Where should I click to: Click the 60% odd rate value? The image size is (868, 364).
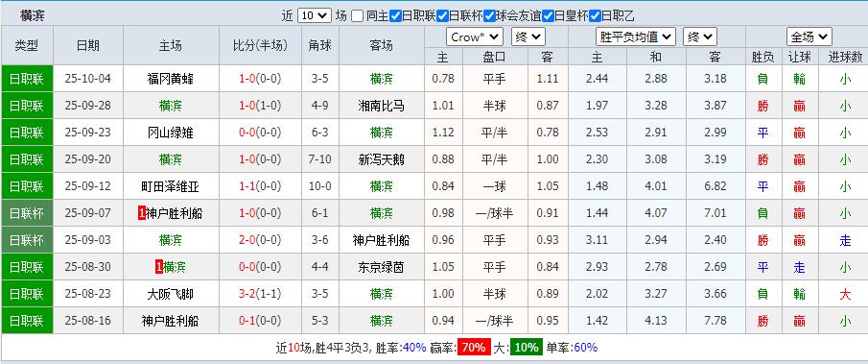[x=586, y=348]
